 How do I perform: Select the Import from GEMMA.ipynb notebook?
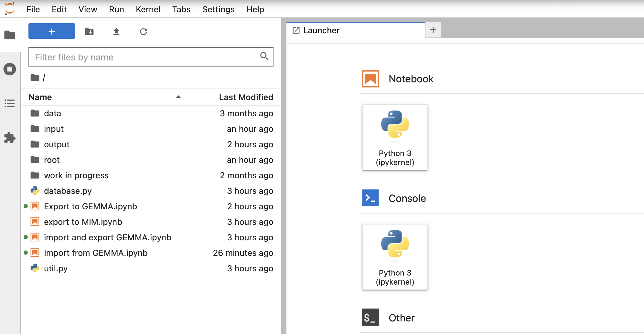[96, 253]
